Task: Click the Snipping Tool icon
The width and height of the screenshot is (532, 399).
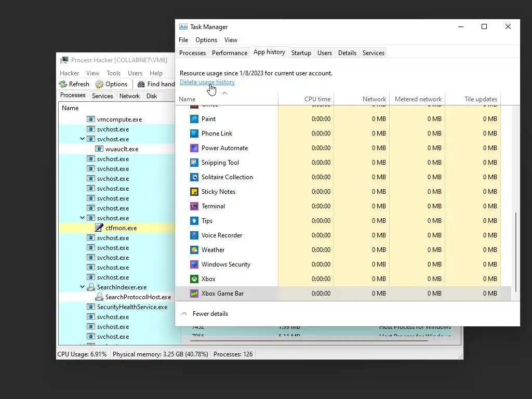Action: [194, 163]
